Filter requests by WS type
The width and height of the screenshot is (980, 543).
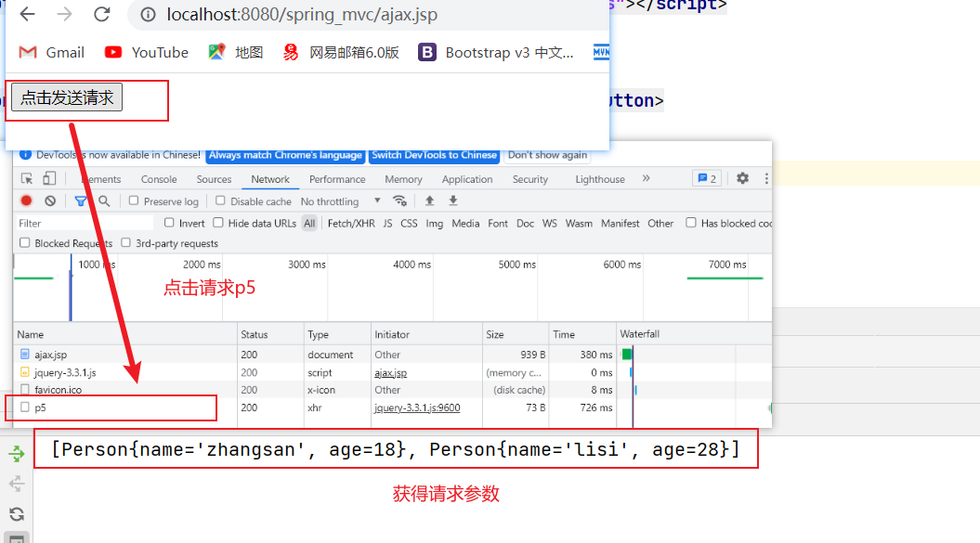[549, 223]
